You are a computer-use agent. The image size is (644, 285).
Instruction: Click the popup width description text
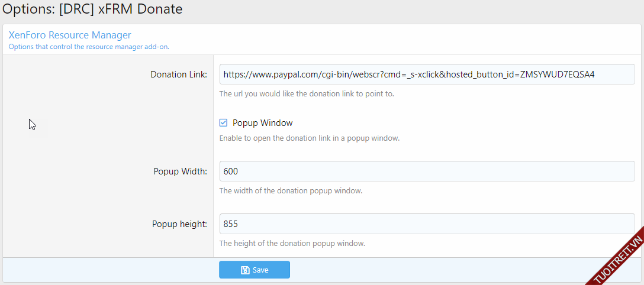click(x=291, y=191)
